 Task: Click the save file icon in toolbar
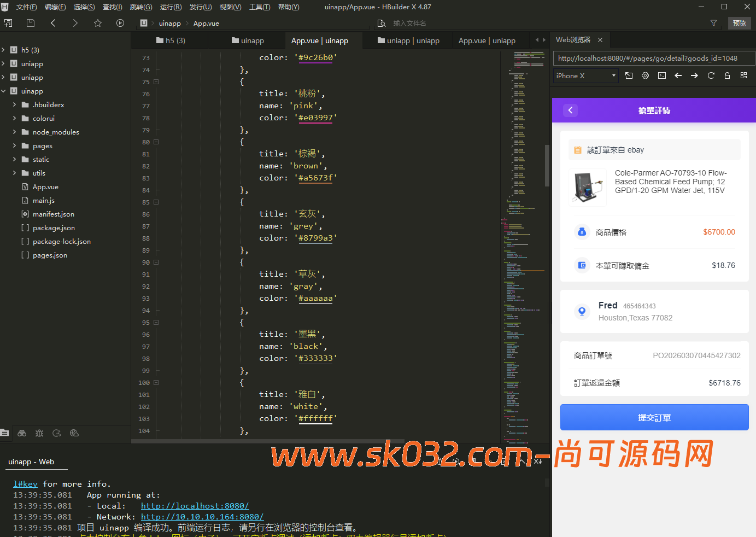pos(31,23)
